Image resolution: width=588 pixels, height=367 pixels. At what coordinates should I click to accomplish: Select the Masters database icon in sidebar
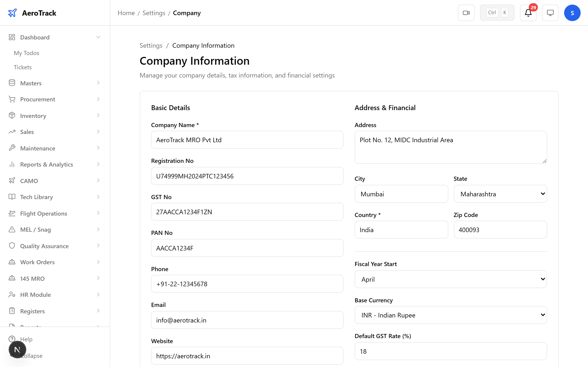12,83
